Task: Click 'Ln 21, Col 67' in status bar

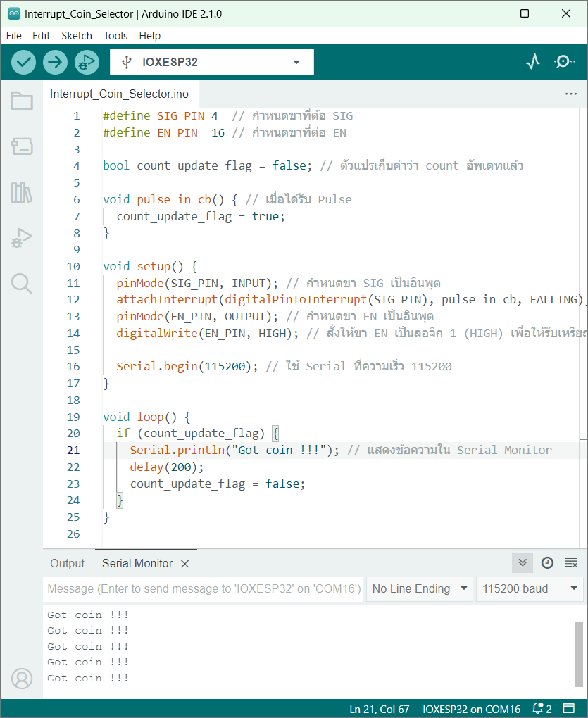Action: (x=379, y=710)
